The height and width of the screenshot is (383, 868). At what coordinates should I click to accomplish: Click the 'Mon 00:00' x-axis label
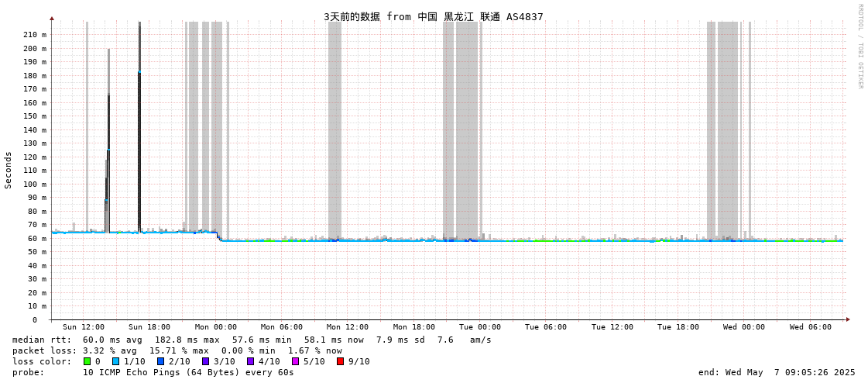215,327
